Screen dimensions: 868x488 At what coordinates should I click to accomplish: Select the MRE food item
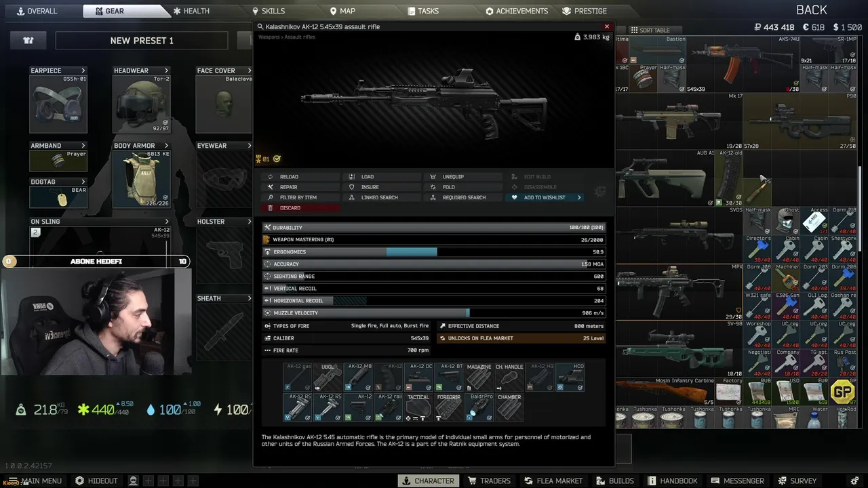[x=787, y=418]
